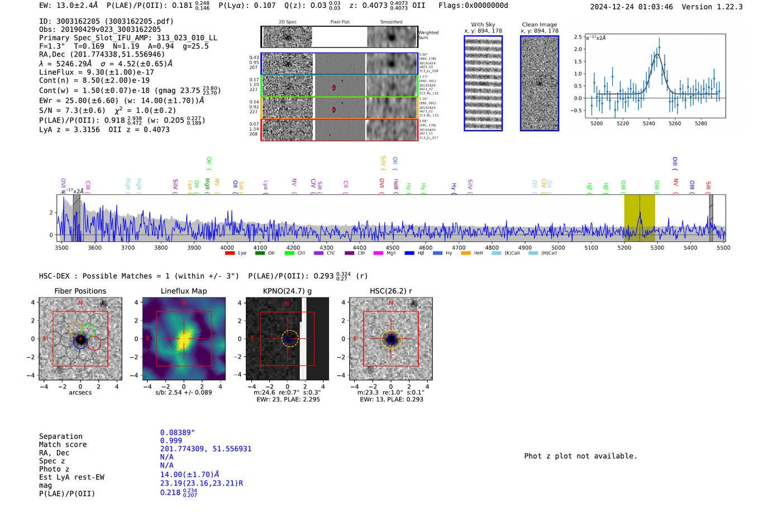Click the blue Hβ legend swatch
Viewport: 782px width, 532px height.
(x=409, y=253)
